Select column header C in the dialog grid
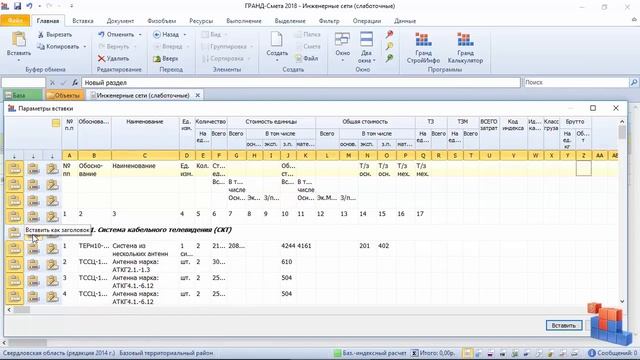Image resolution: width=640 pixels, height=360 pixels. click(144, 156)
